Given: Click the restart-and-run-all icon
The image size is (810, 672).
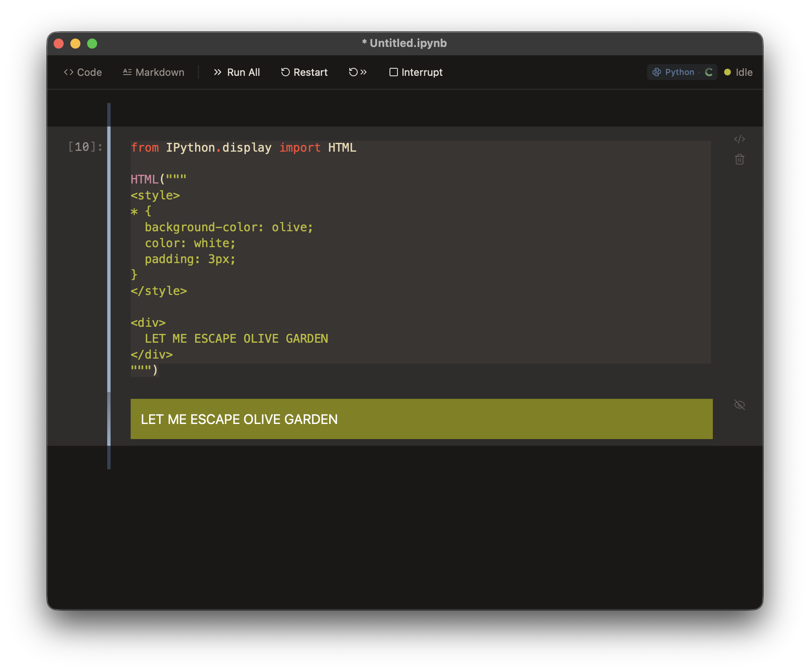Looking at the screenshot, I should point(358,72).
